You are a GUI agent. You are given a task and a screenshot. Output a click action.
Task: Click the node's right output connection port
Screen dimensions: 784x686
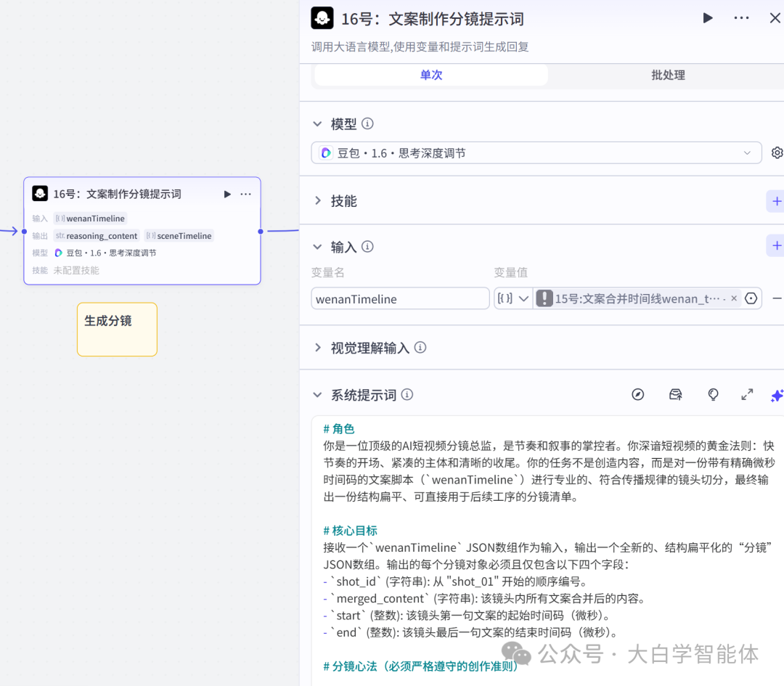(261, 232)
